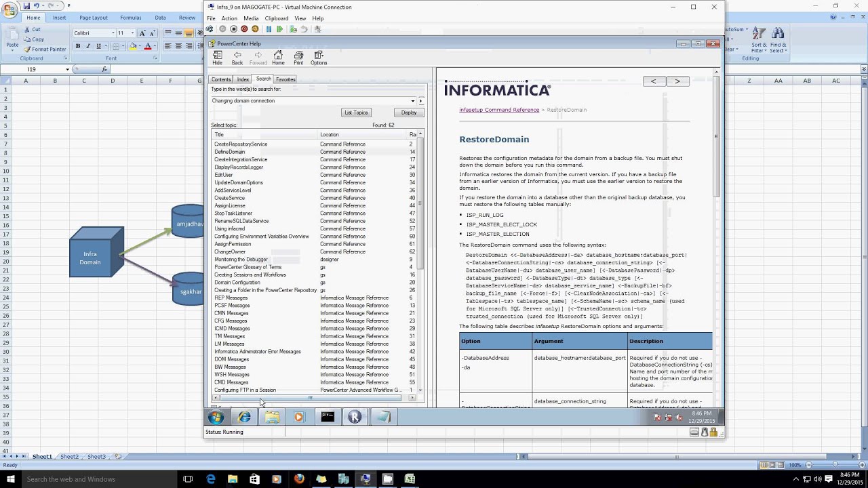Reset the virtual machine (green play icon)
The image size is (868, 488).
[279, 29]
